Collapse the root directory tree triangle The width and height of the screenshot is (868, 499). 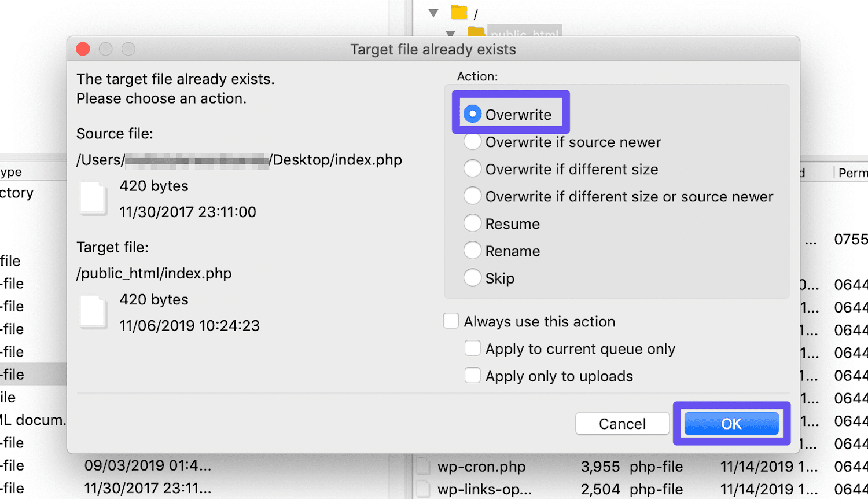[x=433, y=12]
